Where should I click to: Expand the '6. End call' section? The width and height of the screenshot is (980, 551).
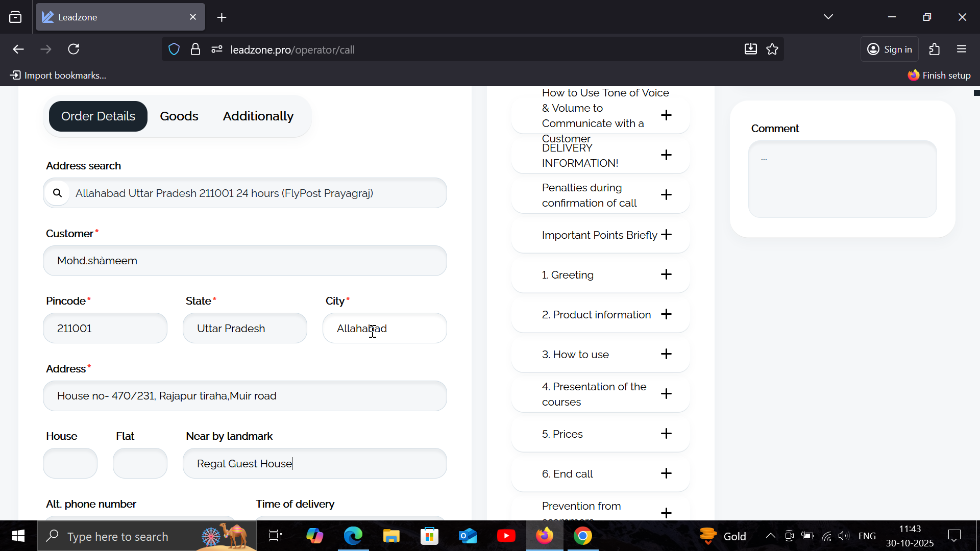pyautogui.click(x=666, y=473)
